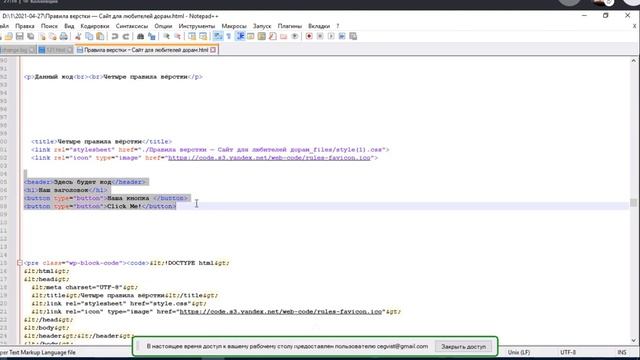The height and width of the screenshot is (360, 640).
Task: Open the Плагины menu
Action: click(289, 26)
